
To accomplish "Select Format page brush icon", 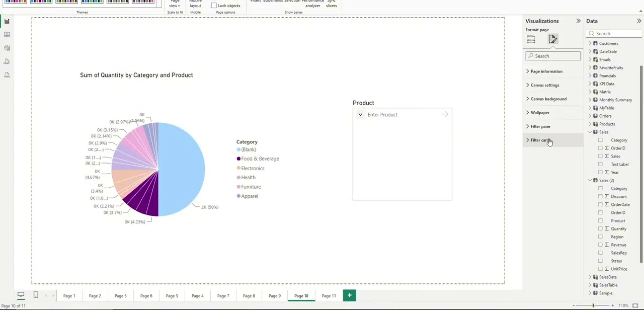I will click(553, 39).
